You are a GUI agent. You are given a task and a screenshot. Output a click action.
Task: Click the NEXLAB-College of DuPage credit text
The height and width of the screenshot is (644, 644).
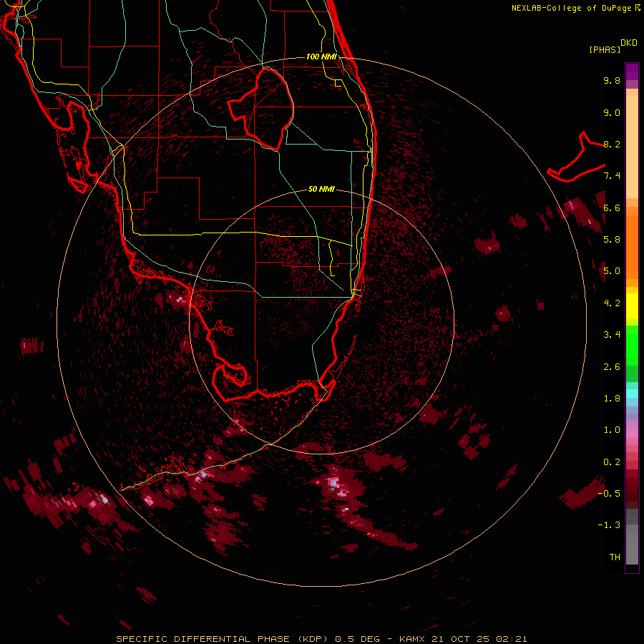pos(572,8)
